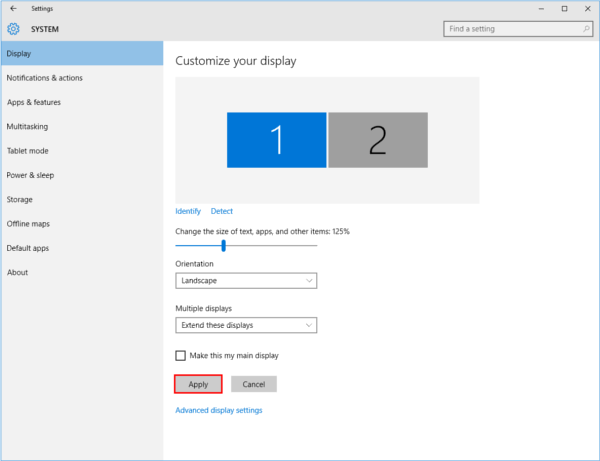Open the About page
This screenshot has width=600, height=461.
[x=82, y=272]
